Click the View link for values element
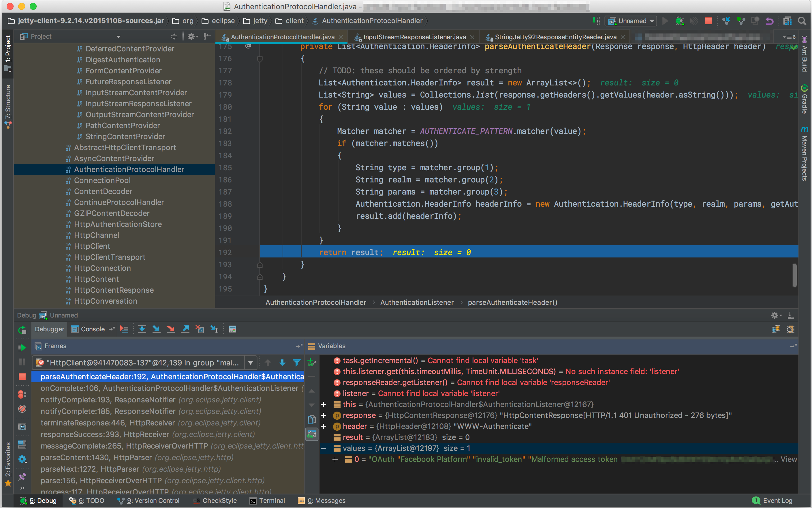This screenshot has height=508, width=812. [788, 459]
